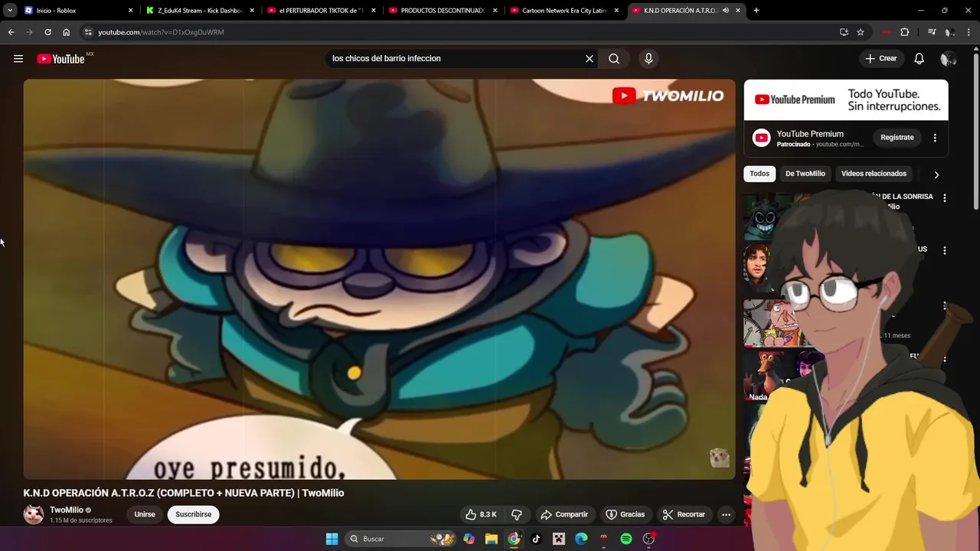
Task: Open Chrome extensions puzzle icon
Action: [904, 32]
